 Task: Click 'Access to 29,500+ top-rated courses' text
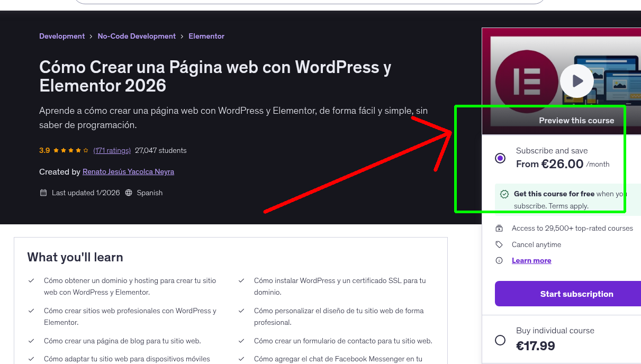click(572, 229)
